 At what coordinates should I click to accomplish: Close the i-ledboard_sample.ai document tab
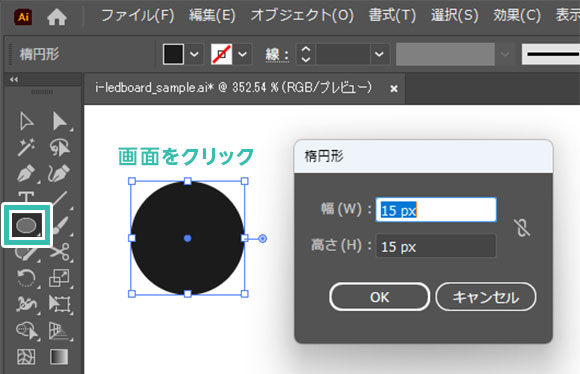click(x=394, y=89)
